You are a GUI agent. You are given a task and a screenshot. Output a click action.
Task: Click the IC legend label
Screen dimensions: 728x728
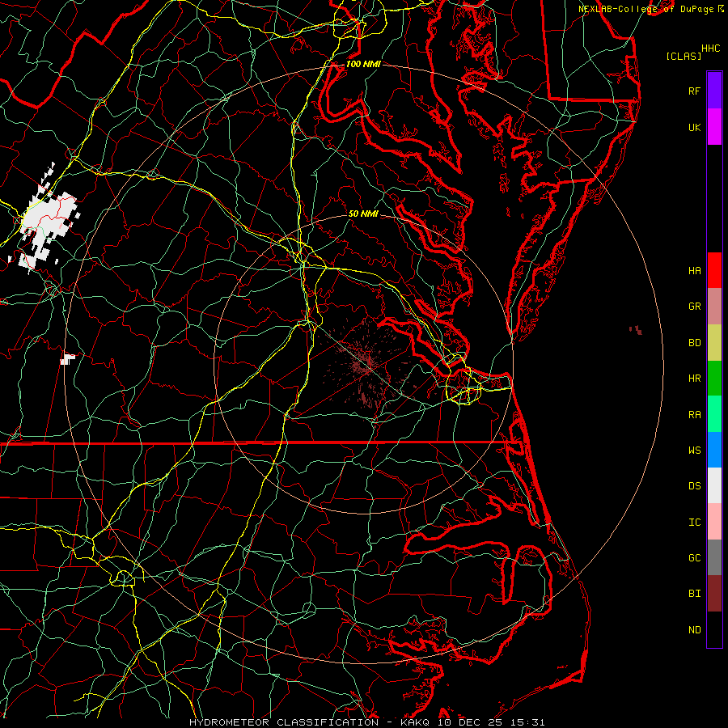[694, 523]
